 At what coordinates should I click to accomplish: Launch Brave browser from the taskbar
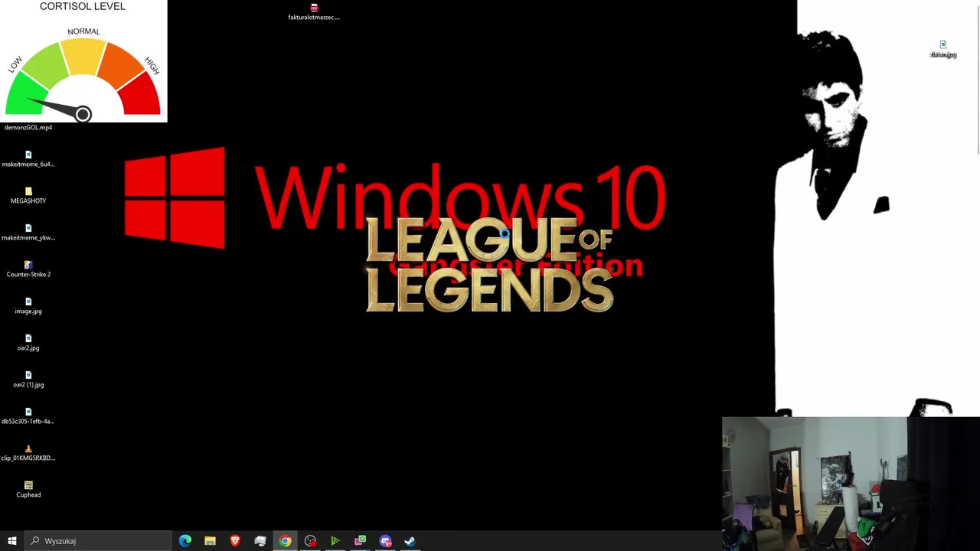coord(235,541)
